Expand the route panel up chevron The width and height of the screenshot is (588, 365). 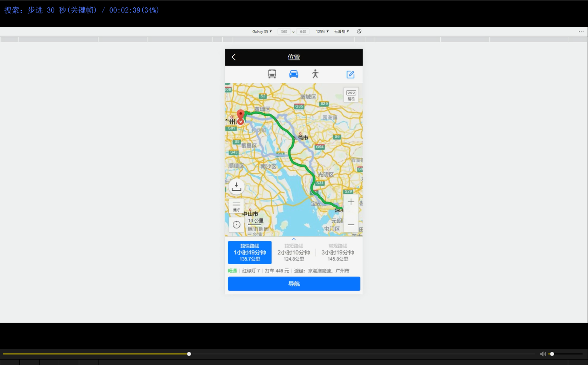pos(294,239)
